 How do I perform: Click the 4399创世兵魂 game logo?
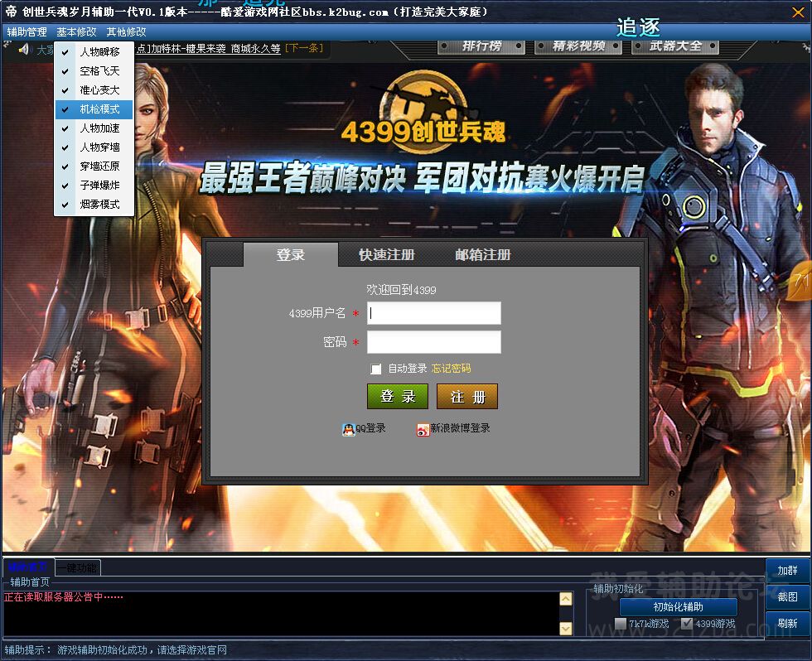tap(423, 111)
